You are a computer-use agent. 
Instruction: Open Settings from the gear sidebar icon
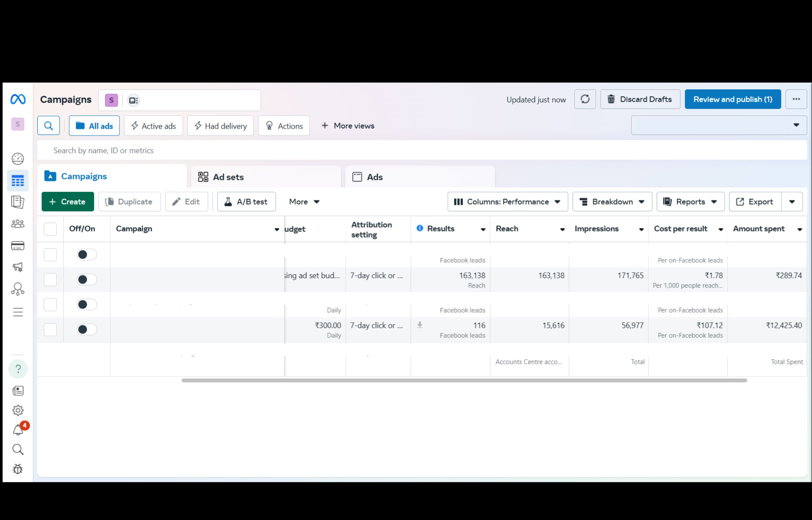pyautogui.click(x=18, y=410)
